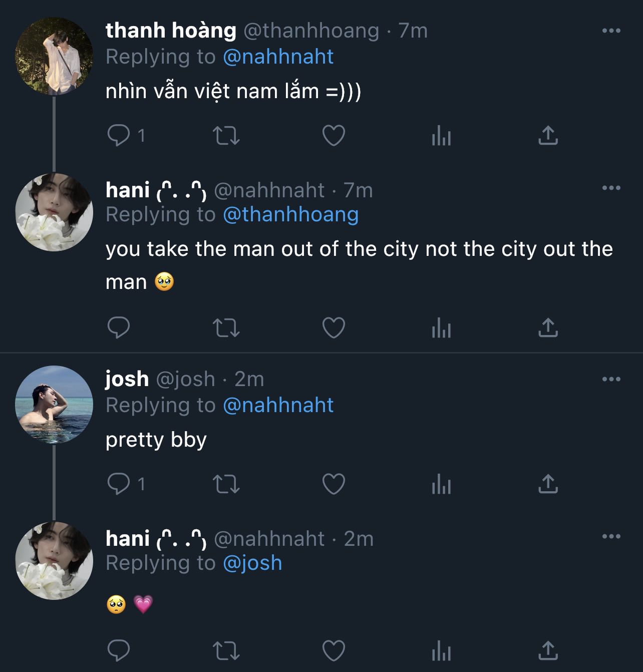The height and width of the screenshot is (672, 643).
Task: Retweet thanh hoàng's tweet
Action: [226, 135]
